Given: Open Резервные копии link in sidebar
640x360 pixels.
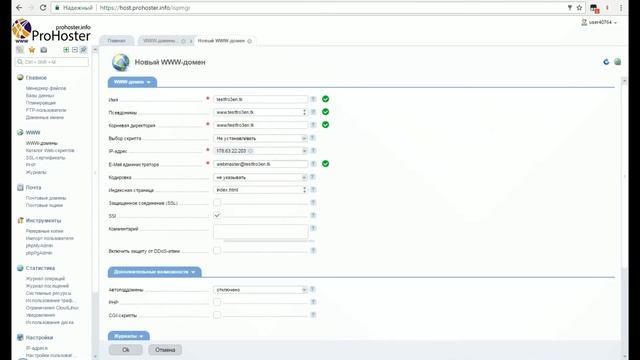Looking at the screenshot, I should pyautogui.click(x=44, y=231).
